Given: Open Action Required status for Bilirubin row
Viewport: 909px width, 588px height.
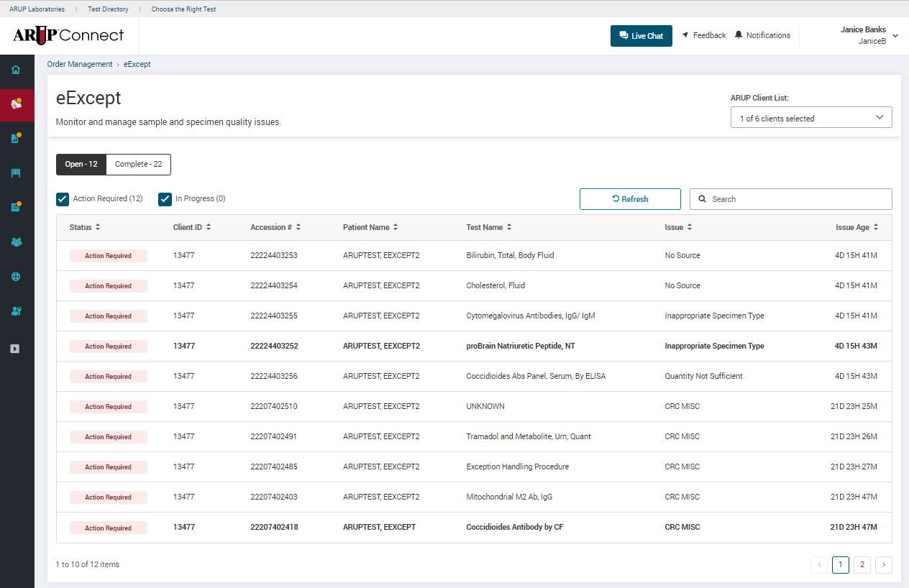Looking at the screenshot, I should (x=109, y=256).
